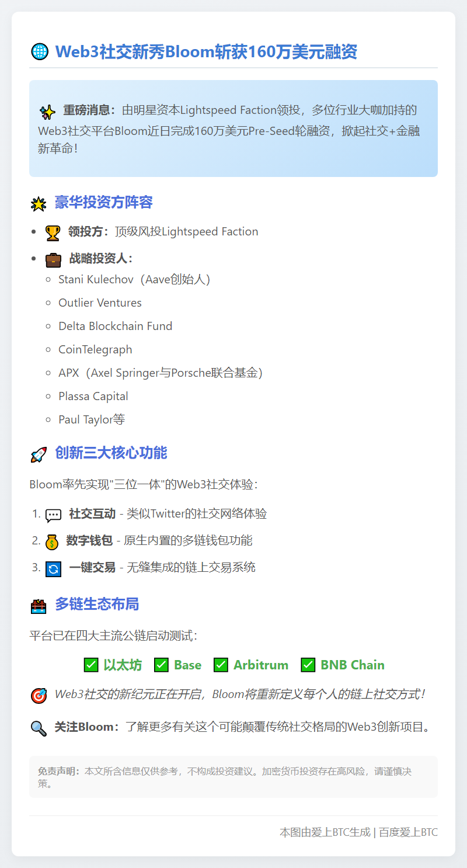This screenshot has height=868, width=467.
Task: Click the briefcase icon beside 战略投资人
Action: [x=54, y=259]
